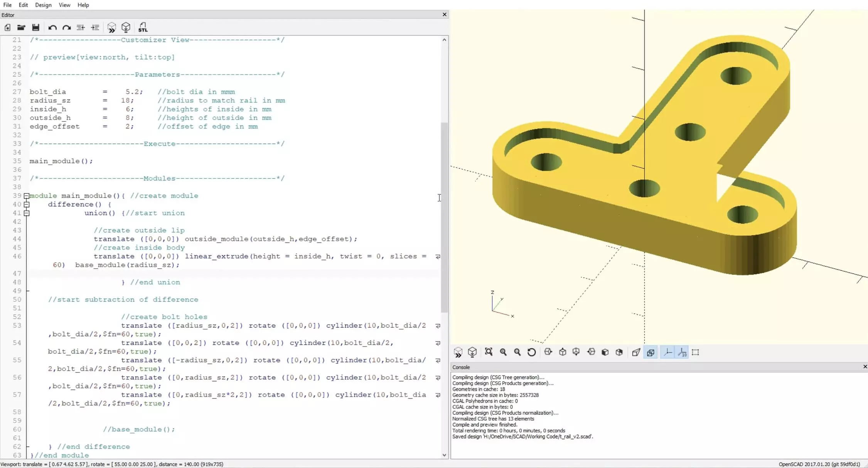Run Render from the editor toolbar
Image resolution: width=868 pixels, height=468 pixels.
(x=126, y=27)
